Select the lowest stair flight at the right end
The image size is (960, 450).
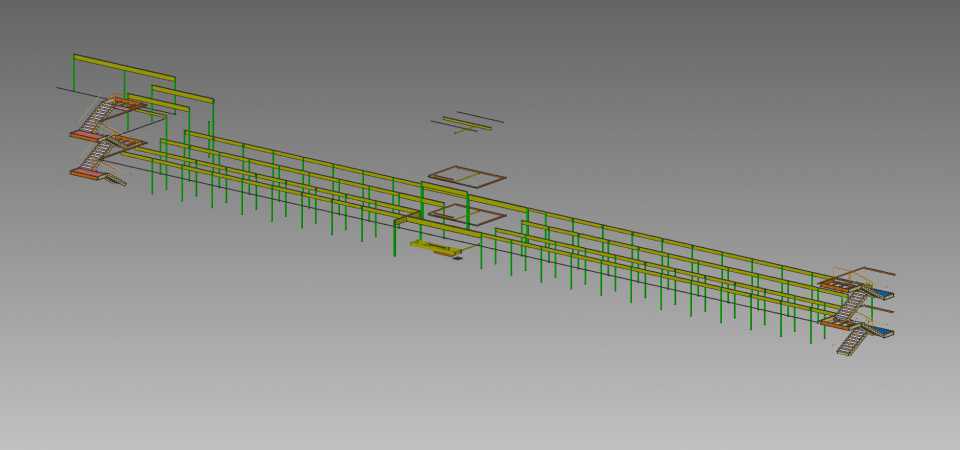click(851, 343)
